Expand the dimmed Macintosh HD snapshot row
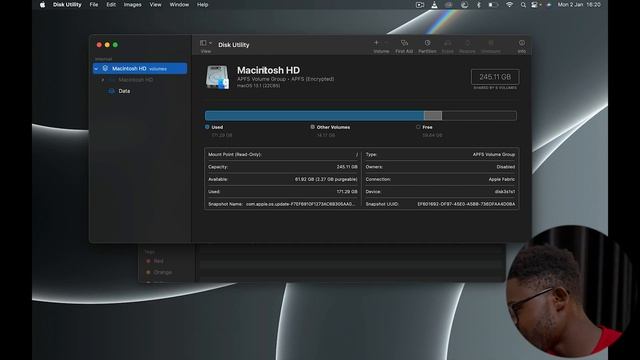640x360 pixels. (x=102, y=80)
